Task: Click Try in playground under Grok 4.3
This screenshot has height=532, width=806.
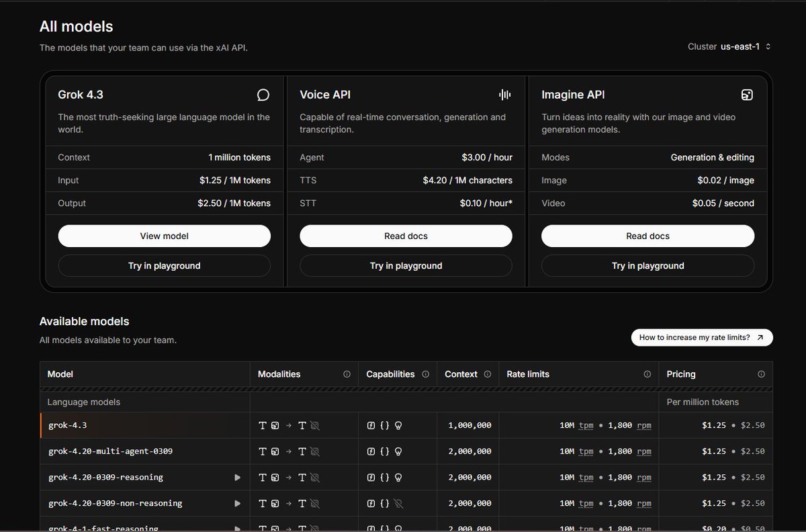Action: click(165, 265)
